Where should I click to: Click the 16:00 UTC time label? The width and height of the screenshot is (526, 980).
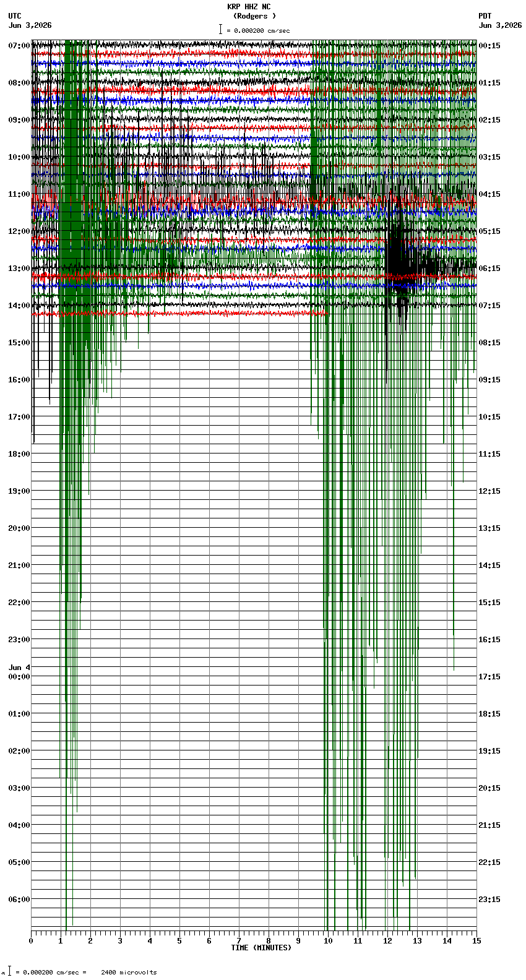[19, 380]
